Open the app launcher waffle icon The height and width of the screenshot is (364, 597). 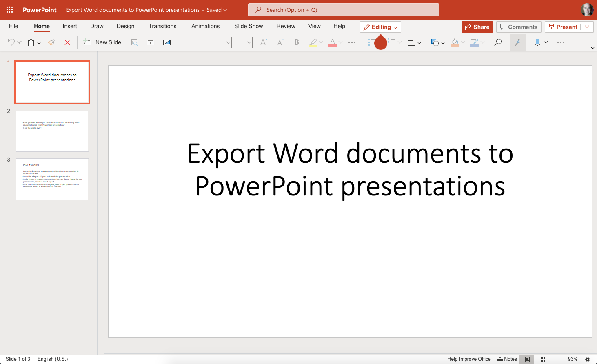10,10
